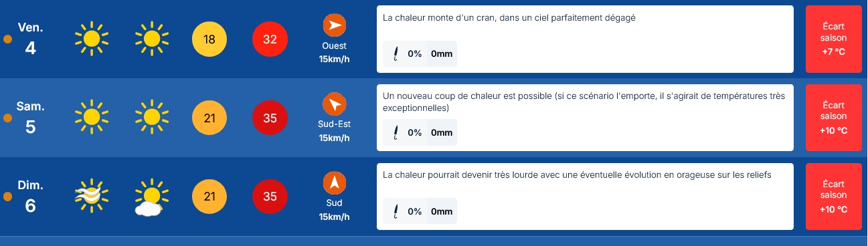Click Friday's umbrella precipitation icon
Image resolution: width=868 pixels, height=246 pixels.
click(396, 54)
